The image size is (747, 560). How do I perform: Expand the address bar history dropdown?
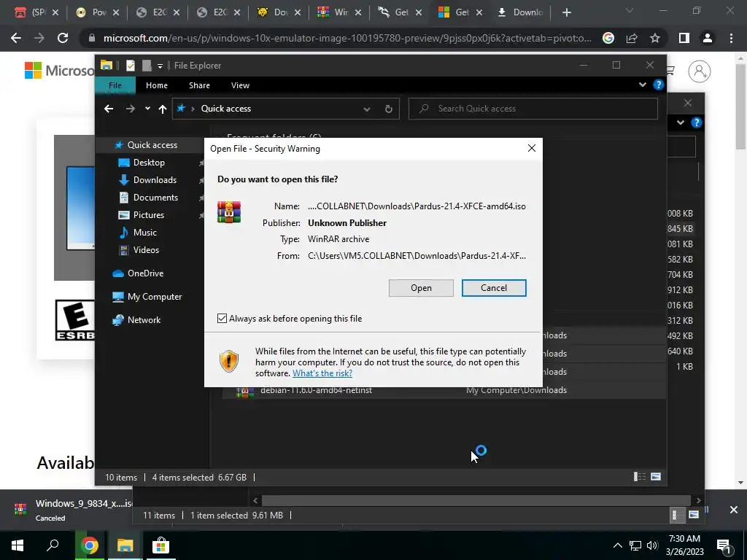tap(367, 109)
